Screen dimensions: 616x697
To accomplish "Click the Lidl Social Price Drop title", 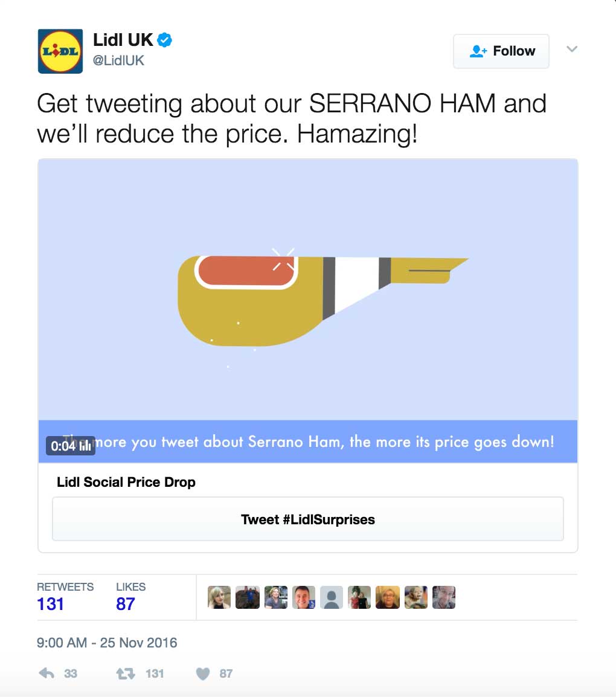I will 126,482.
